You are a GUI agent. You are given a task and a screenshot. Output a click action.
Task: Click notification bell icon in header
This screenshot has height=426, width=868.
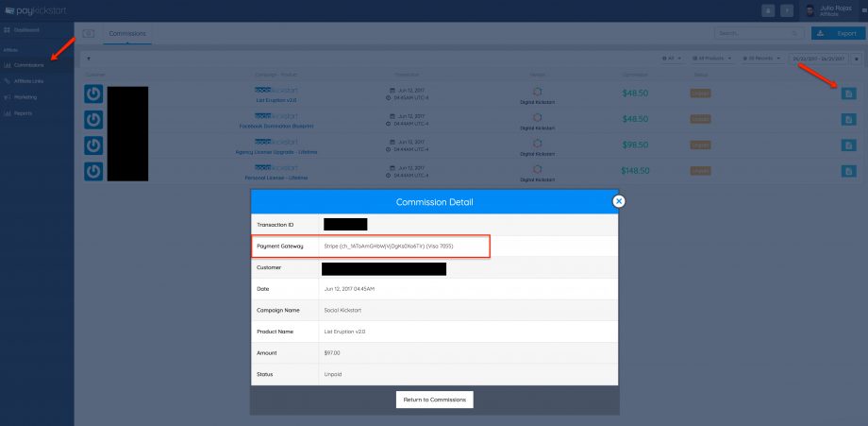[x=767, y=10]
